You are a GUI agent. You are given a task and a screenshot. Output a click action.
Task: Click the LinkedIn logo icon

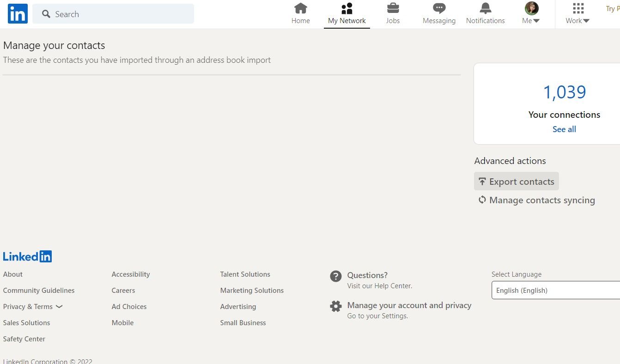[18, 14]
